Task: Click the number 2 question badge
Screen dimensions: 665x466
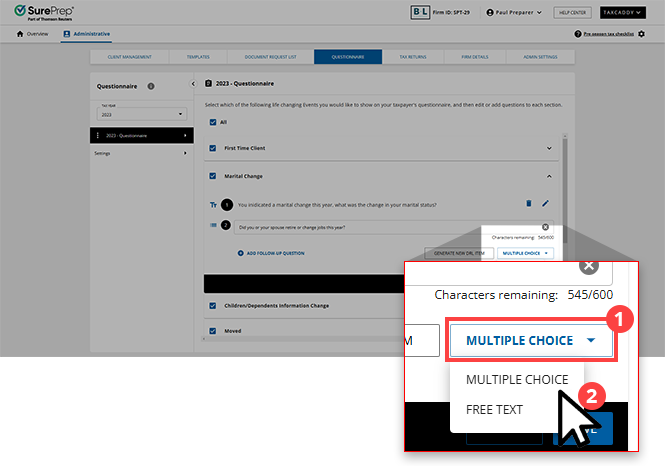Action: [x=226, y=225]
